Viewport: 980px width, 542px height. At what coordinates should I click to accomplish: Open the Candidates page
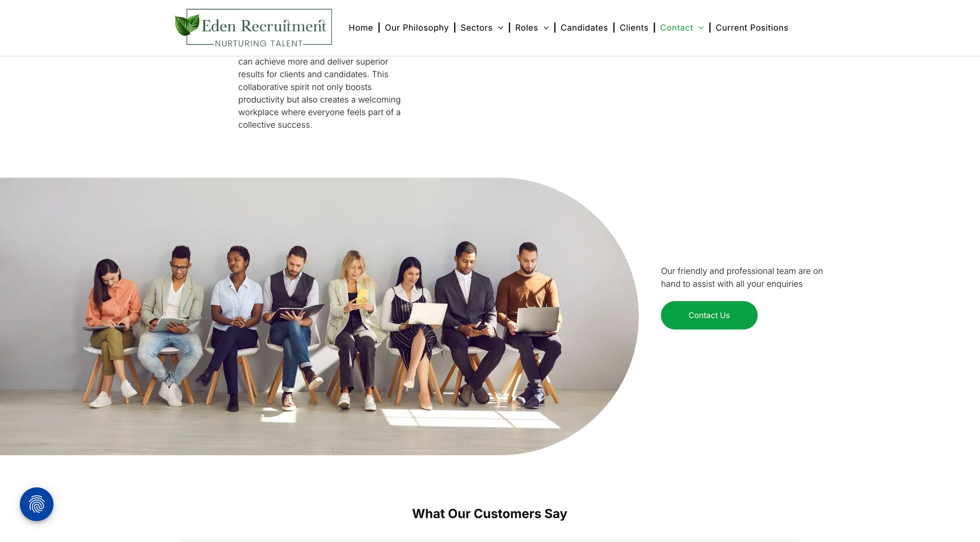pos(584,28)
